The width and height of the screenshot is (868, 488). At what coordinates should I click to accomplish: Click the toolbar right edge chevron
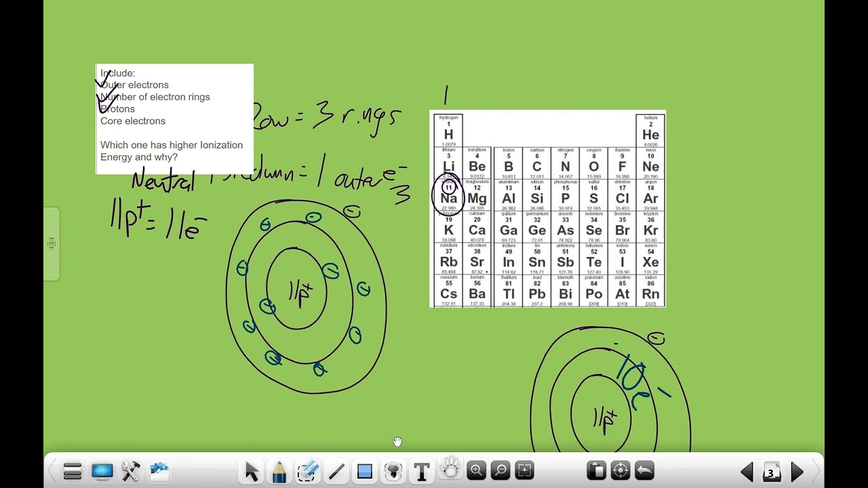816,471
